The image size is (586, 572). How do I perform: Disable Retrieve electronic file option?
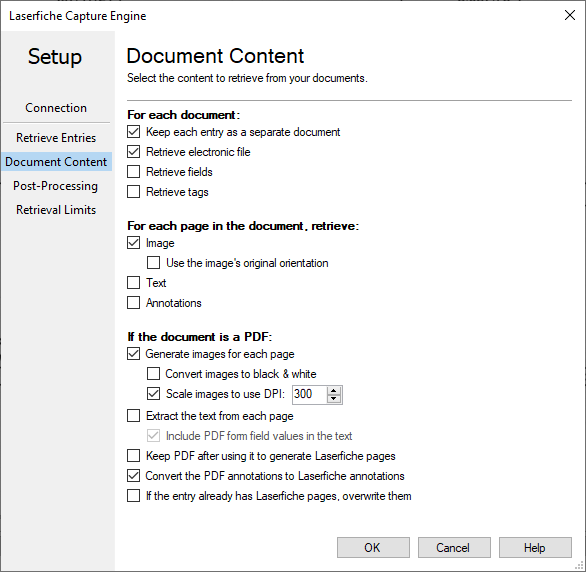pos(133,152)
